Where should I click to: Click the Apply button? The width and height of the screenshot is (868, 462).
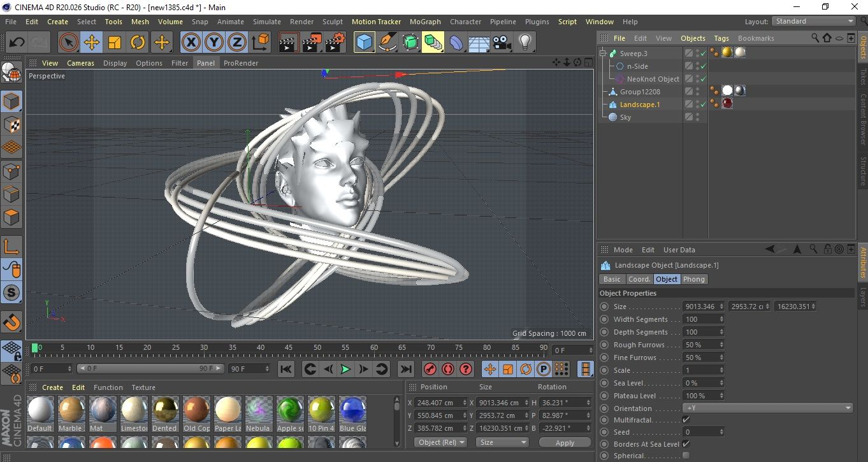tap(565, 442)
